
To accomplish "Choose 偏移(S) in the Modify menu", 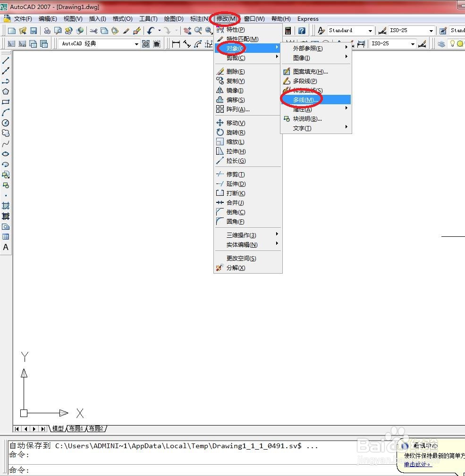I will (248, 100).
